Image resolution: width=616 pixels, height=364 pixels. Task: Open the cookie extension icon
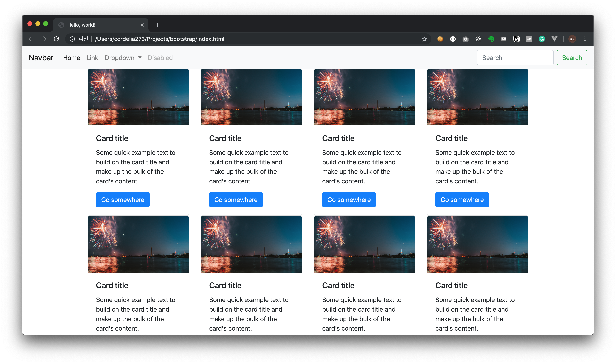440,39
